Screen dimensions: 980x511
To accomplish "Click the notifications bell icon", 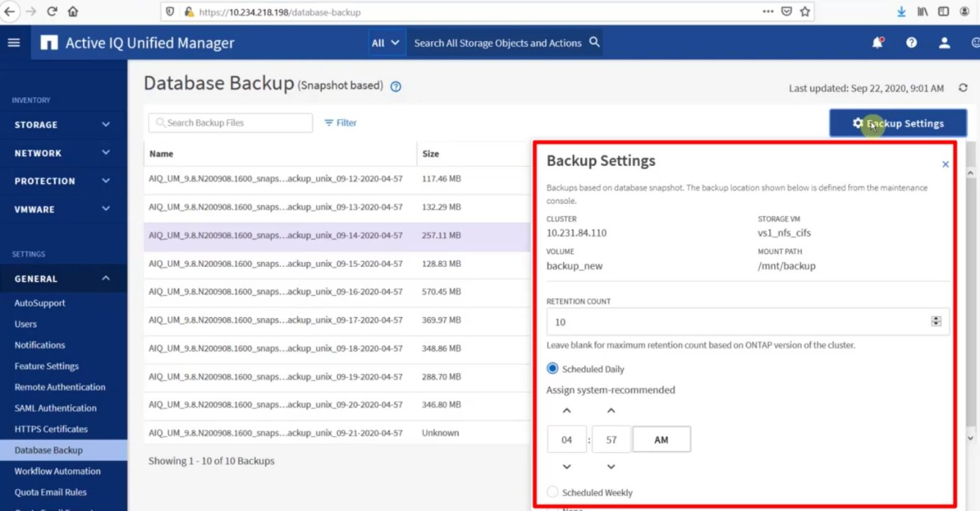I will 877,43.
